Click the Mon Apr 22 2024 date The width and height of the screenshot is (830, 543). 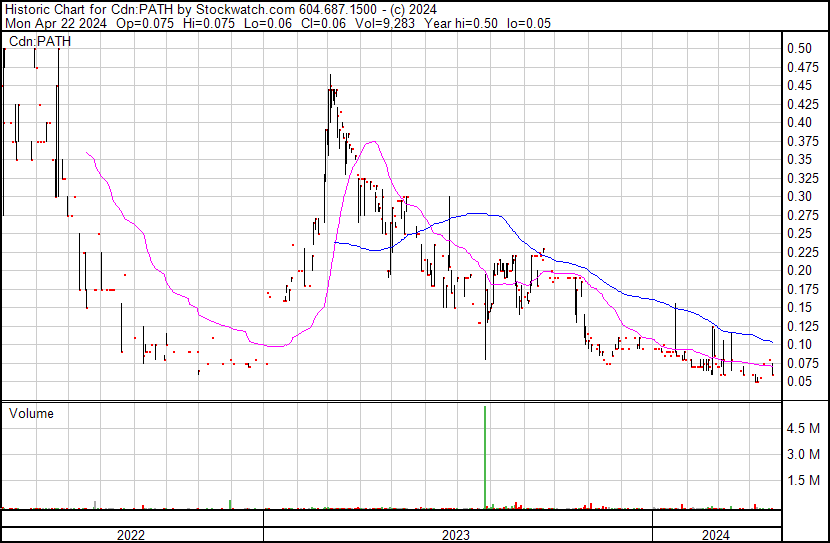pos(51,22)
